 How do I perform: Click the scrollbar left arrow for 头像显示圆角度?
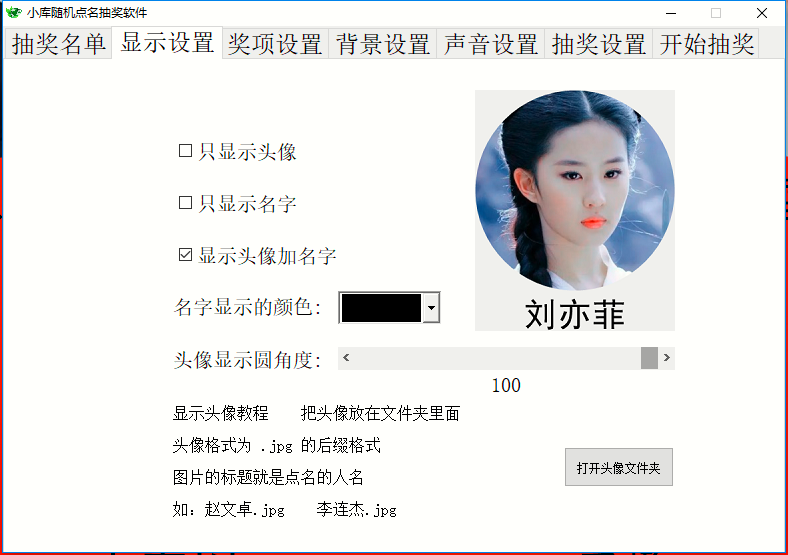(346, 358)
